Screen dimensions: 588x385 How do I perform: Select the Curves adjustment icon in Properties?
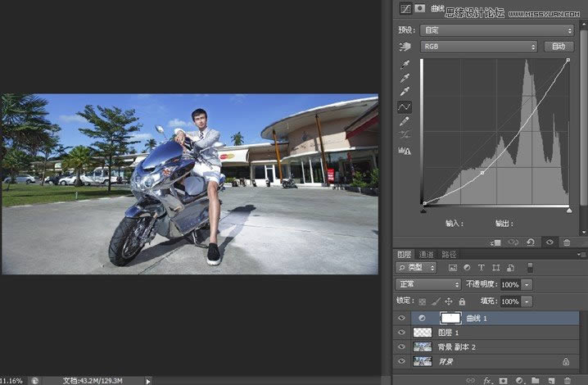click(x=405, y=8)
